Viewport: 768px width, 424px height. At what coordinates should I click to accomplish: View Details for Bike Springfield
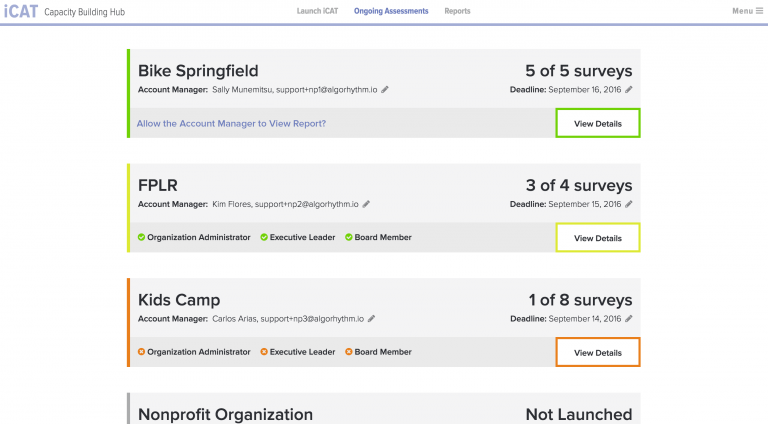[x=597, y=124]
